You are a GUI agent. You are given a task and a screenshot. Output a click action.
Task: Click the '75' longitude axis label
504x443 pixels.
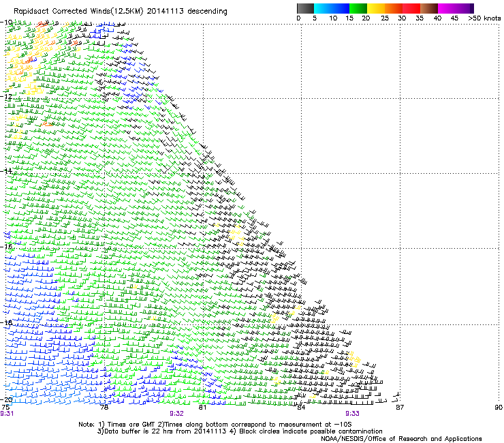(x=5, y=408)
